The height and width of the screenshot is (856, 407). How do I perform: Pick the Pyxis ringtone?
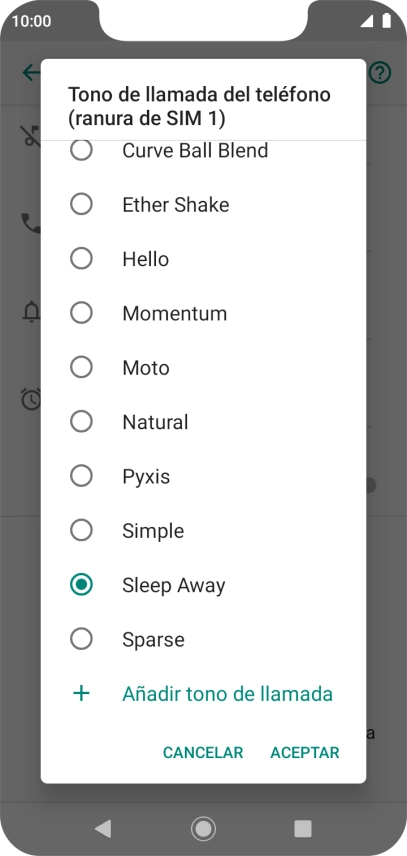pos(204,476)
